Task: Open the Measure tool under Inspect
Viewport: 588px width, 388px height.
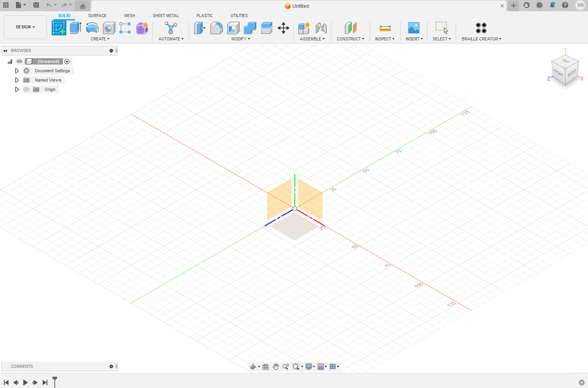Action: 385,28
